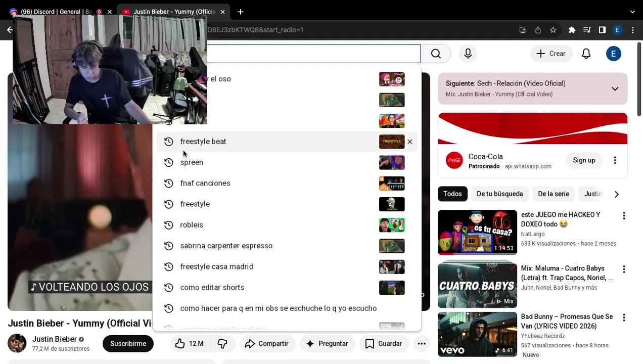Choose 'freestyle casa madrid' suggestion
Image resolution: width=643 pixels, height=364 pixels.
[287, 266]
